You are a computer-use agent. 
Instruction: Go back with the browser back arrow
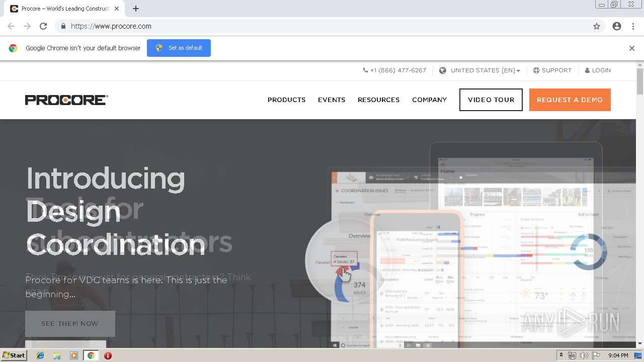pyautogui.click(x=11, y=26)
